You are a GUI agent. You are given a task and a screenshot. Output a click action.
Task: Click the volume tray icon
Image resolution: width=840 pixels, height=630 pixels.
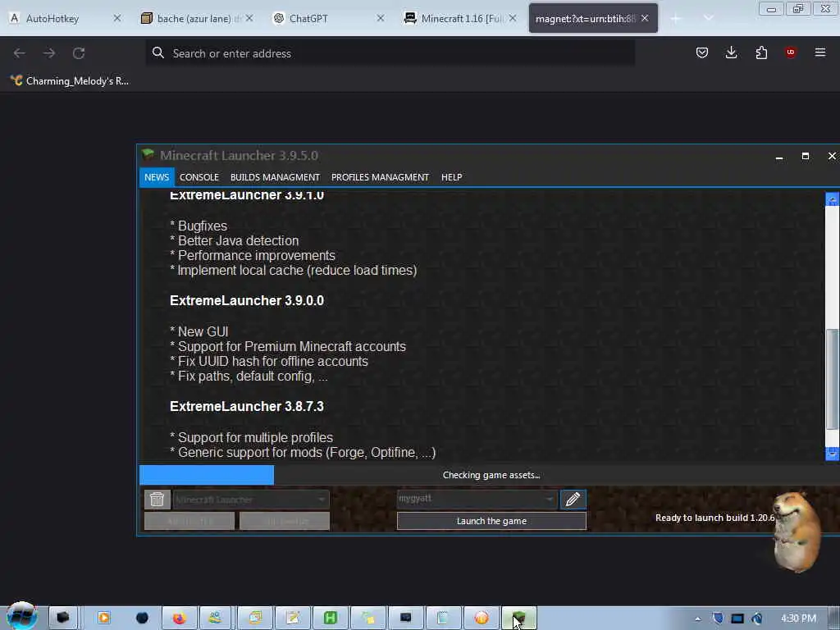757,619
